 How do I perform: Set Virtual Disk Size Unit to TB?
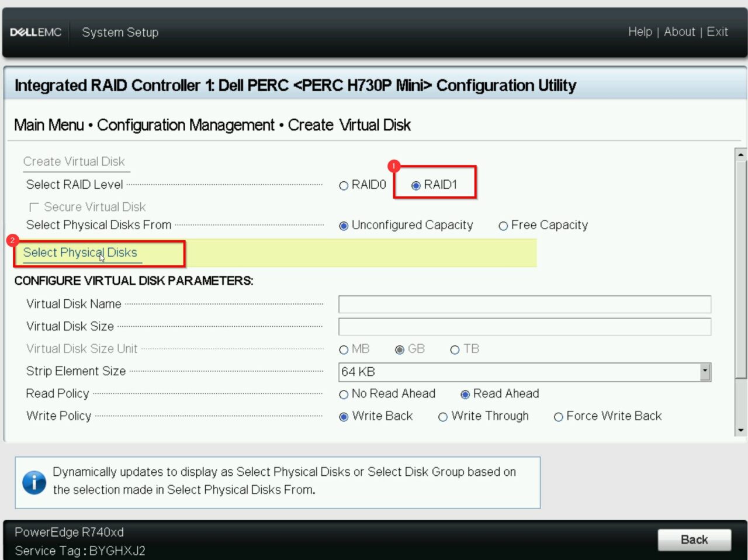455,349
